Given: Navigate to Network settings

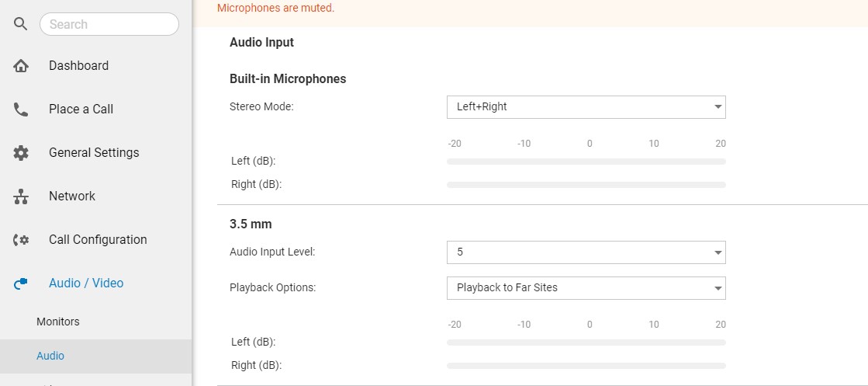Looking at the screenshot, I should tap(72, 196).
